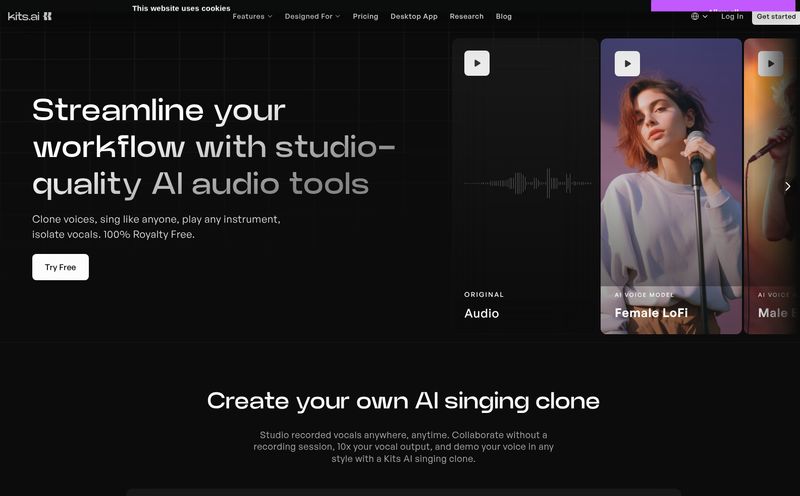800x496 pixels.
Task: Expand the Designed For menu
Action: pos(312,16)
